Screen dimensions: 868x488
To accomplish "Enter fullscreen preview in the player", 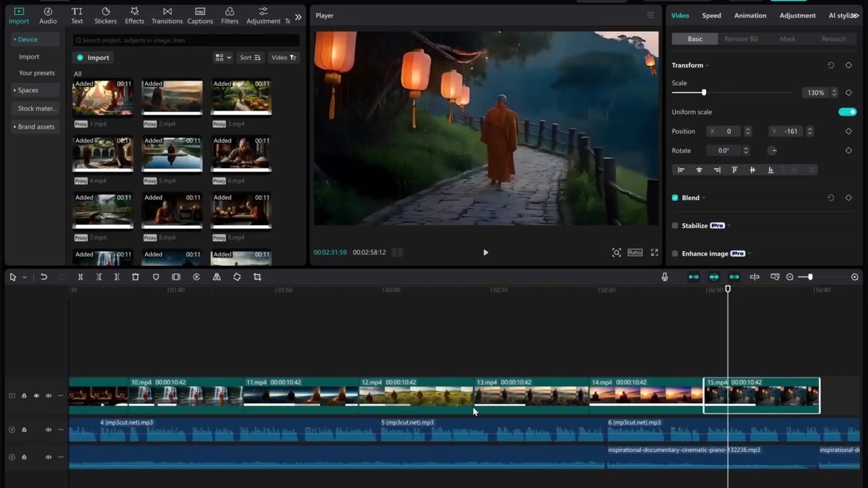I will point(654,252).
